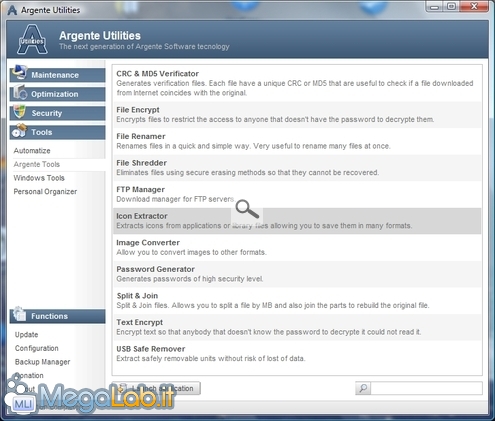Image resolution: width=495 pixels, height=421 pixels.
Task: Click the Security shield icon
Action: click(x=19, y=112)
